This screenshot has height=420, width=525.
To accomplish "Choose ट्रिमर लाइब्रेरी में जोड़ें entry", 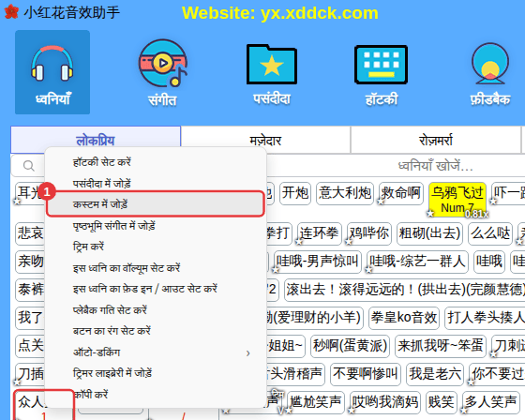I will tap(156, 373).
